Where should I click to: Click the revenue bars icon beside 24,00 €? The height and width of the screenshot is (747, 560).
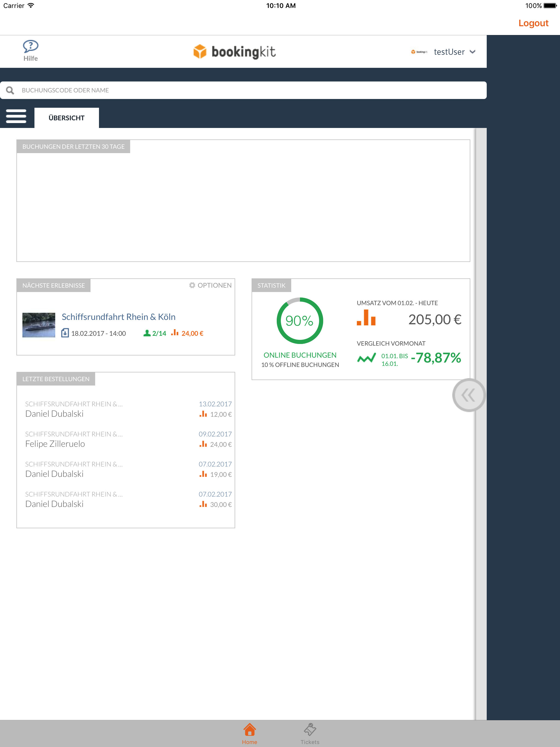[x=175, y=333]
